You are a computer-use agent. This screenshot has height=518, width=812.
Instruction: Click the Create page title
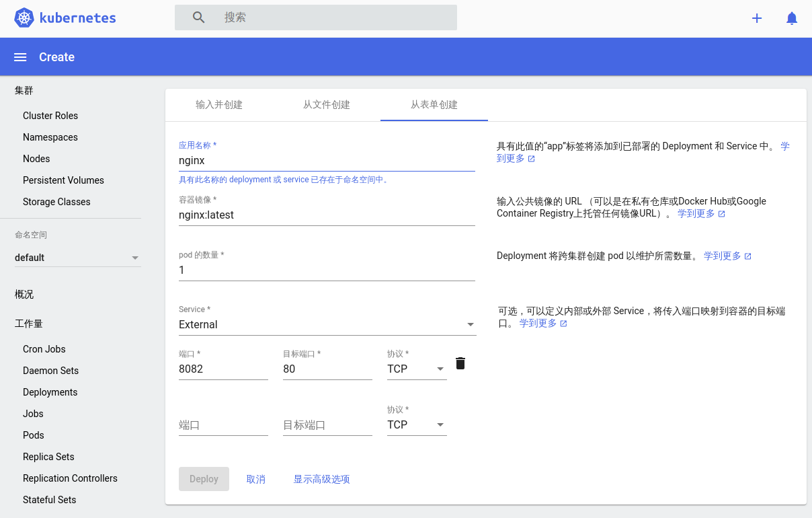(56, 57)
